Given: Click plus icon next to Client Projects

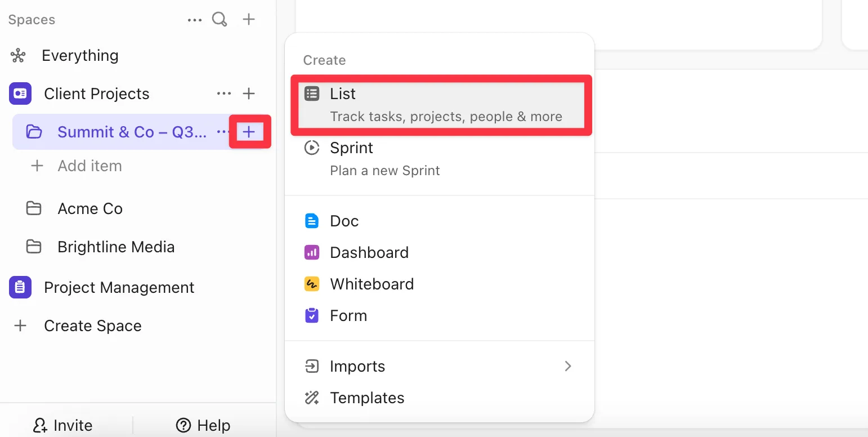Looking at the screenshot, I should (x=249, y=93).
